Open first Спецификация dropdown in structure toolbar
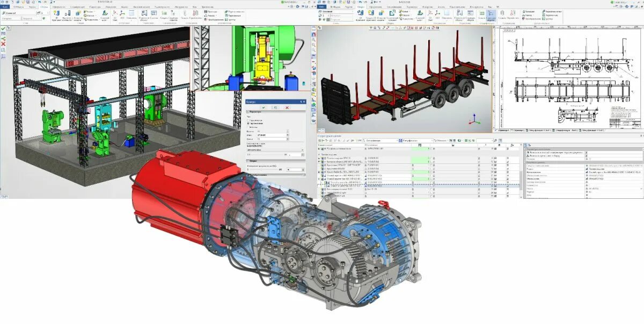This screenshot has width=644, height=324. [x=380, y=140]
